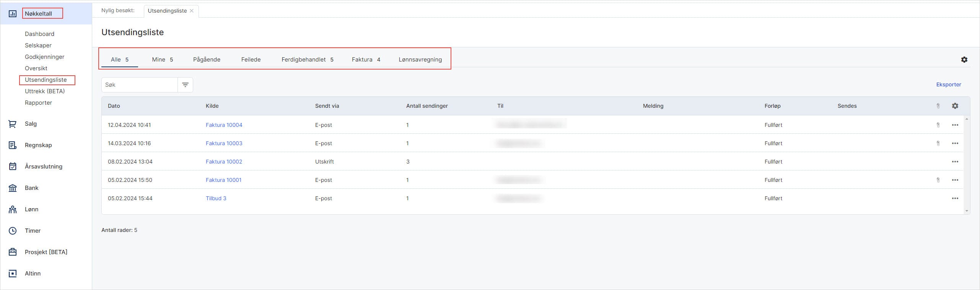The image size is (980, 290).
Task: Click the Eksporter button
Action: 948,84
